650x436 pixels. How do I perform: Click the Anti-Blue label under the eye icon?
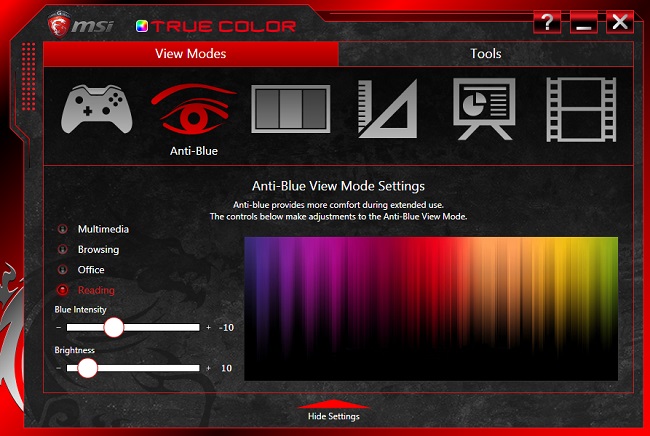(x=194, y=151)
